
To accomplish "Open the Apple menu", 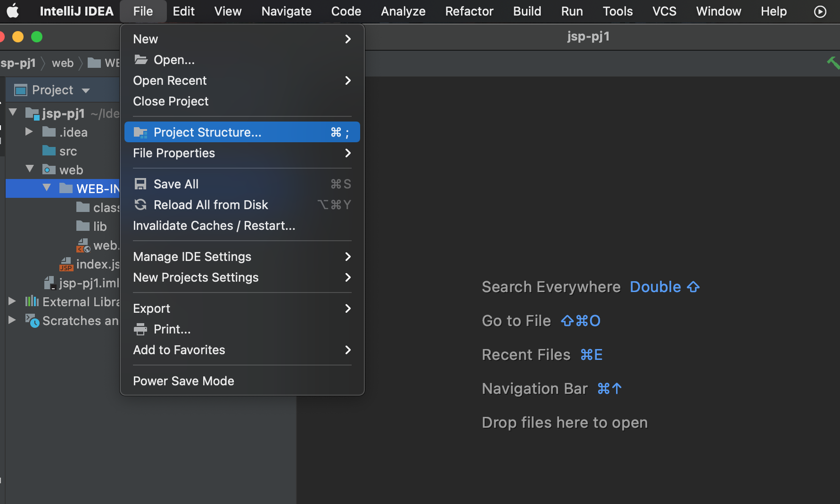I will coord(13,11).
